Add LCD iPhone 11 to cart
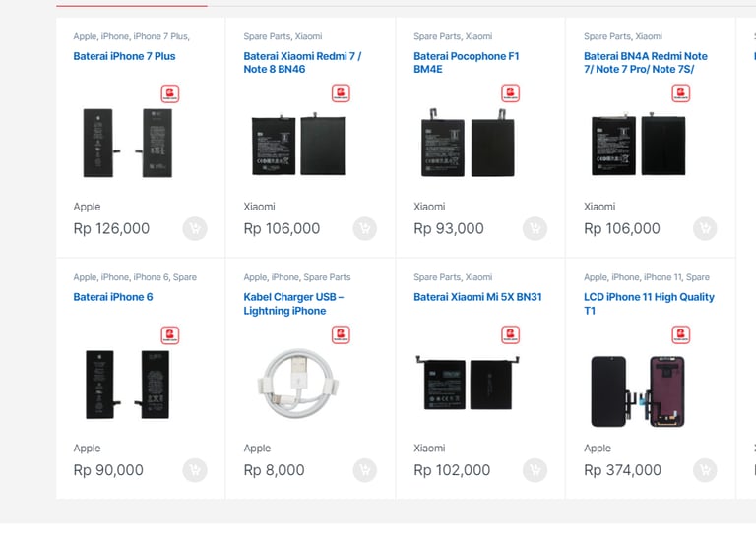Screen dimensions: 756x539 point(706,470)
